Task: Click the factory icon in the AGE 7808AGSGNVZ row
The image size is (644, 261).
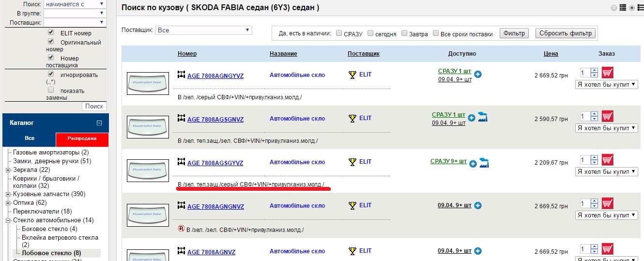Action: (x=482, y=117)
